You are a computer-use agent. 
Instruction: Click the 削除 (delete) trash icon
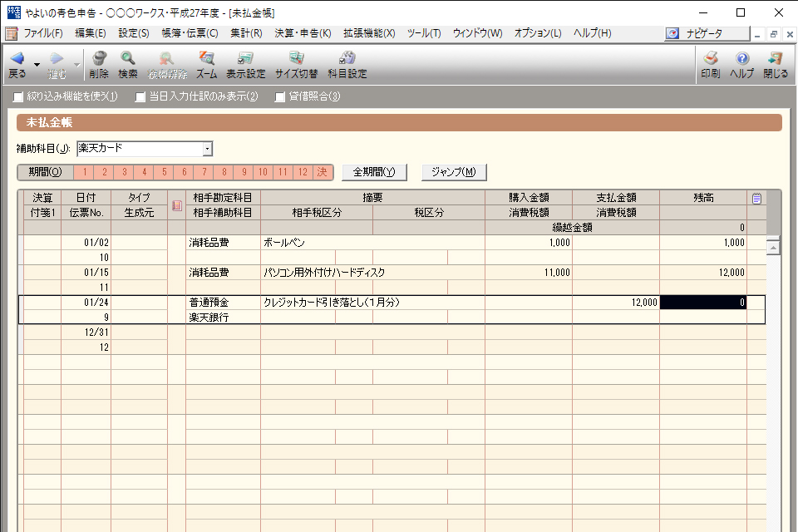[x=99, y=58]
